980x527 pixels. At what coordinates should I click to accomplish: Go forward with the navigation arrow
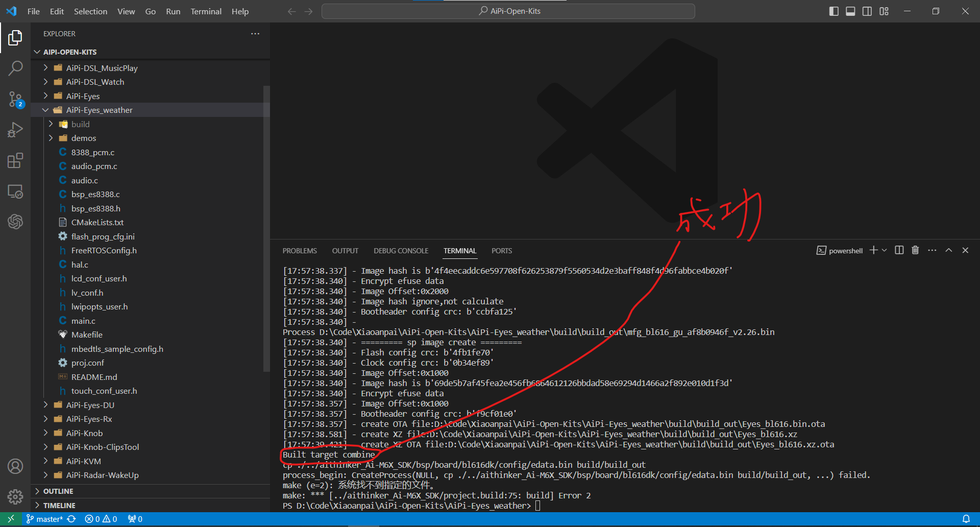[308, 11]
